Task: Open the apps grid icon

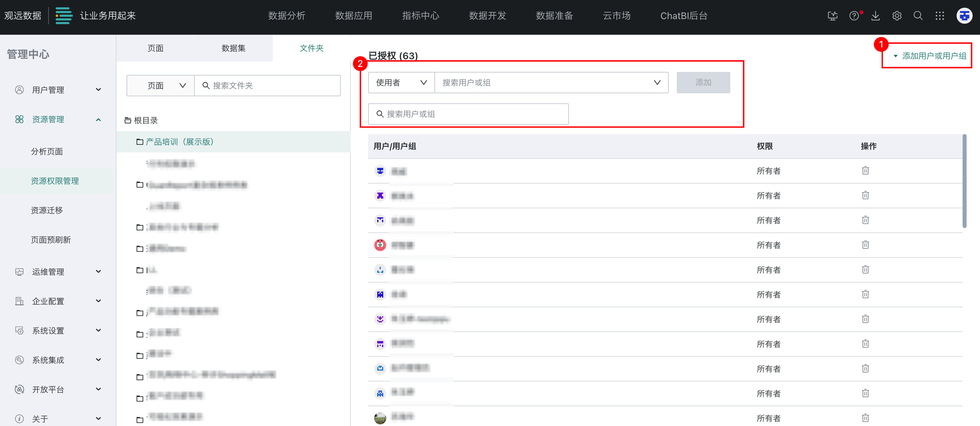Action: 940,16
